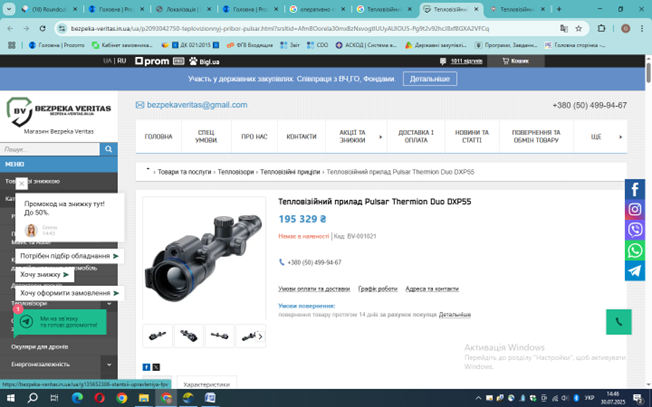
Task: Open the СПЕЦ УМОВИ menu item
Action: pyautogui.click(x=206, y=137)
